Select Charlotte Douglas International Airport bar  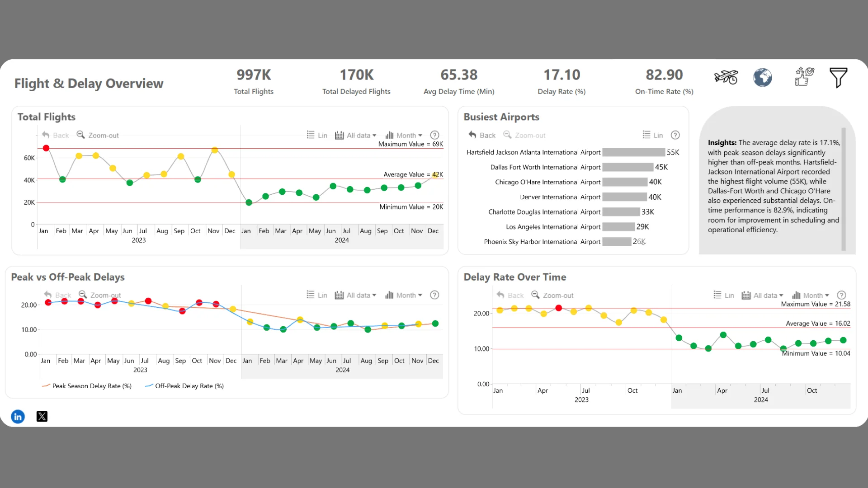coord(621,212)
